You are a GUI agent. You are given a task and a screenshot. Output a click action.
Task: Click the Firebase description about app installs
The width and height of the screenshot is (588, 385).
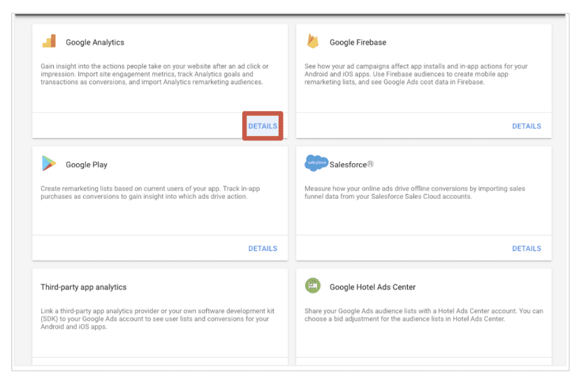(416, 74)
